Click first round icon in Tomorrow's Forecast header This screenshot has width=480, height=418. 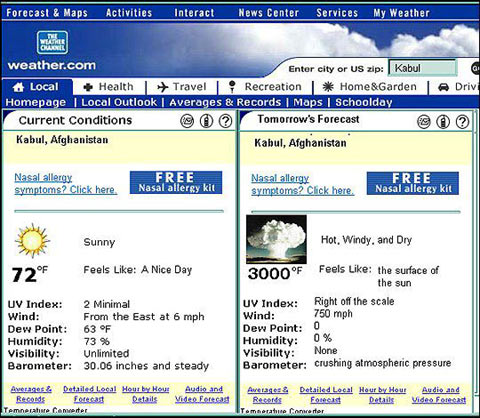click(424, 122)
